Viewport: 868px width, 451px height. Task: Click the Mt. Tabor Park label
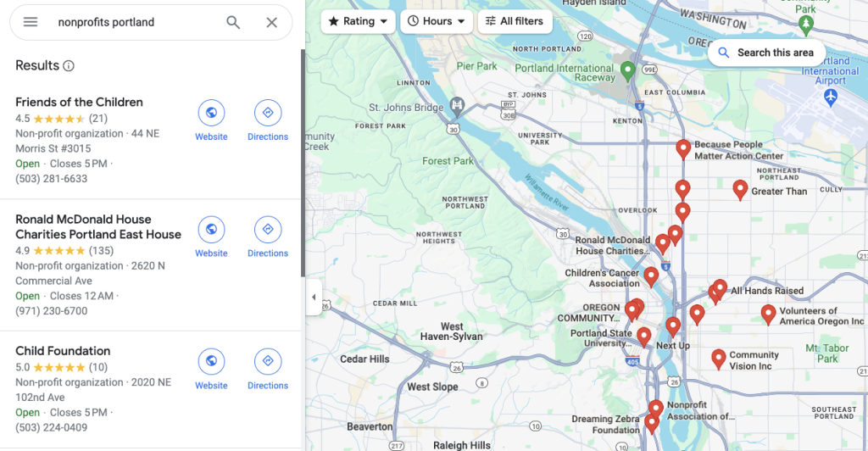tap(827, 353)
